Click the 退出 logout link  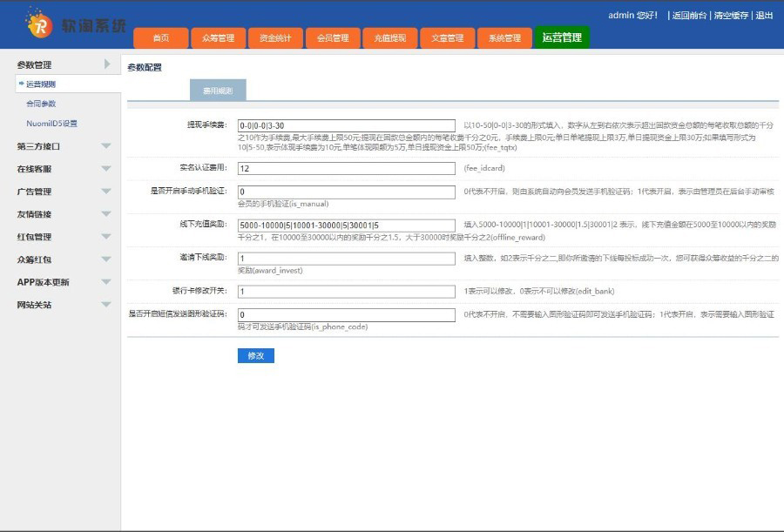pyautogui.click(x=764, y=16)
